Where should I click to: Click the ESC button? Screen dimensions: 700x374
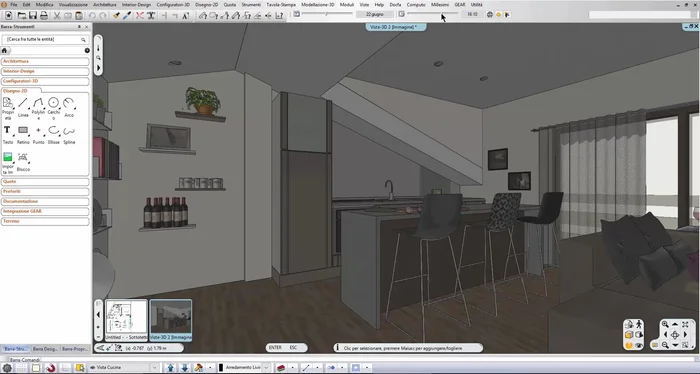(x=293, y=347)
